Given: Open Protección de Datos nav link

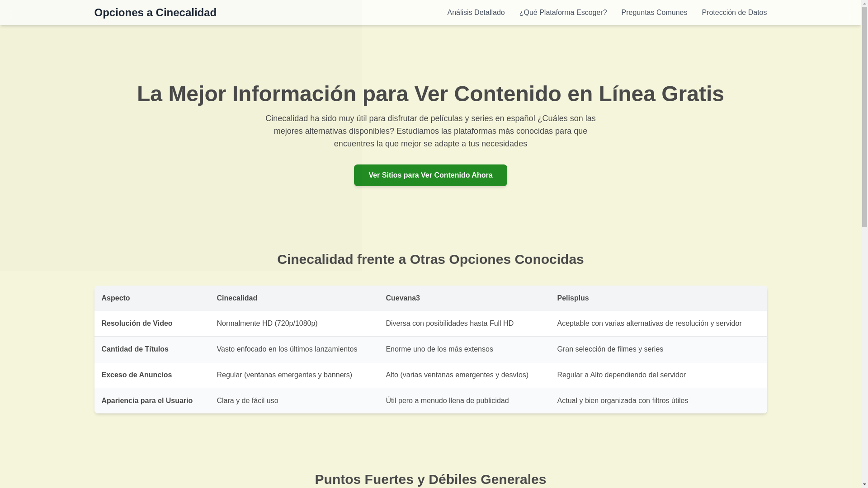Looking at the screenshot, I should tap(734, 13).
